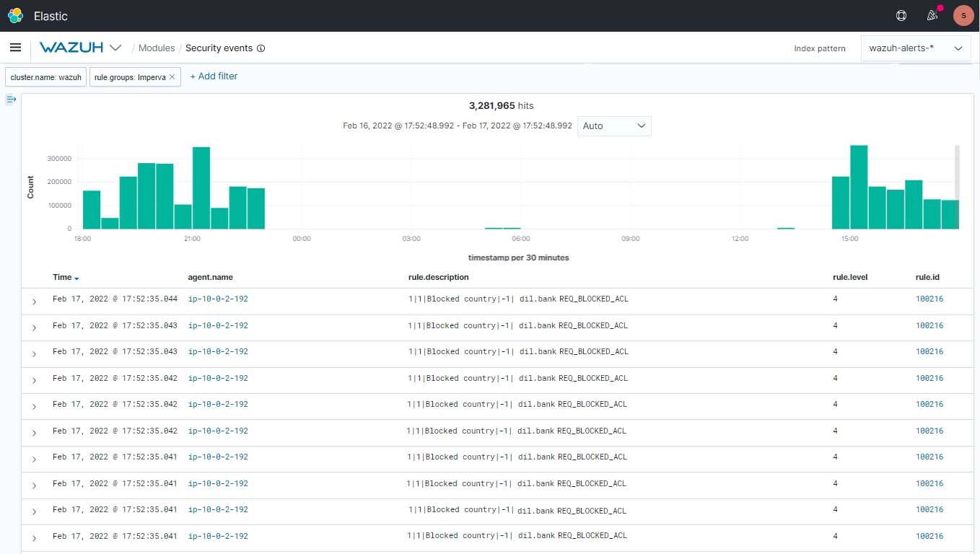Click the Security events info icon
Screen dimensions: 980x554
[261, 48]
